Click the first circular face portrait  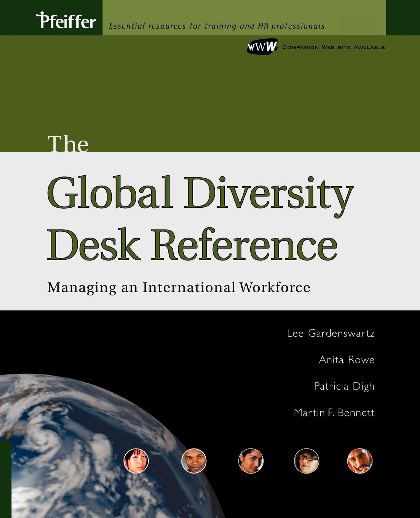coord(136,461)
